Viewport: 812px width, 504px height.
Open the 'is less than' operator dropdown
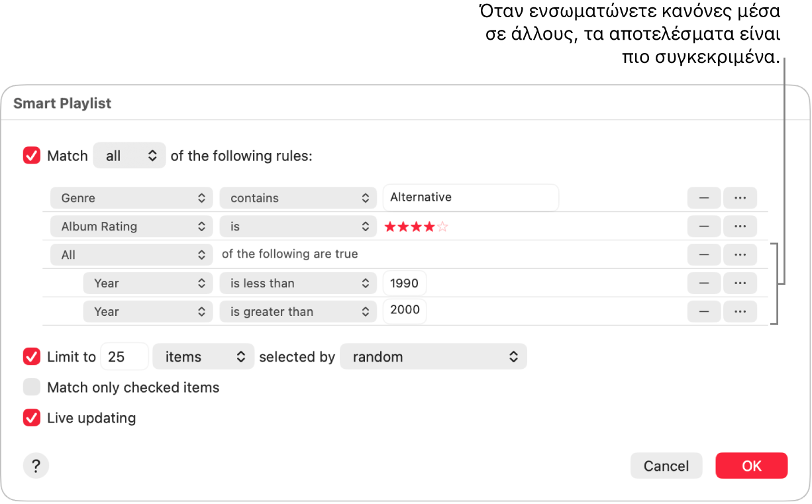click(298, 283)
